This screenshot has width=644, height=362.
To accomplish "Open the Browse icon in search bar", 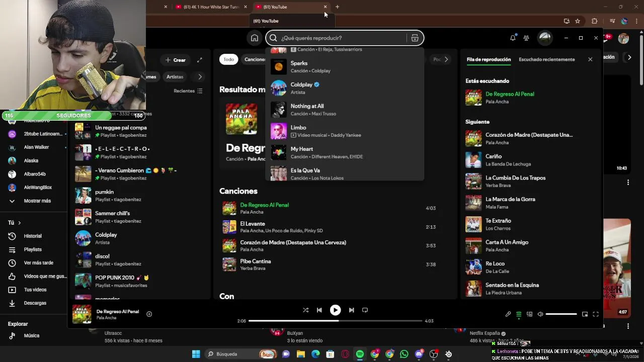I will coord(415,38).
